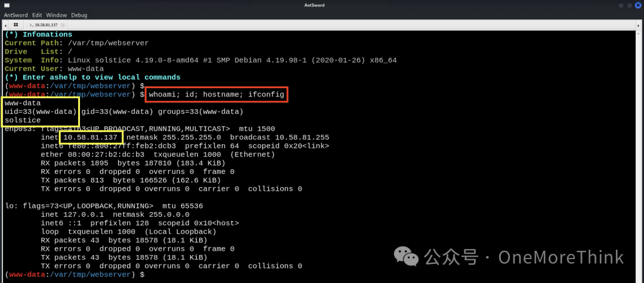The image size is (644, 283).
Task: Click 'loop txqueuelen 1000 (Local Loopback)' line
Action: [129, 232]
